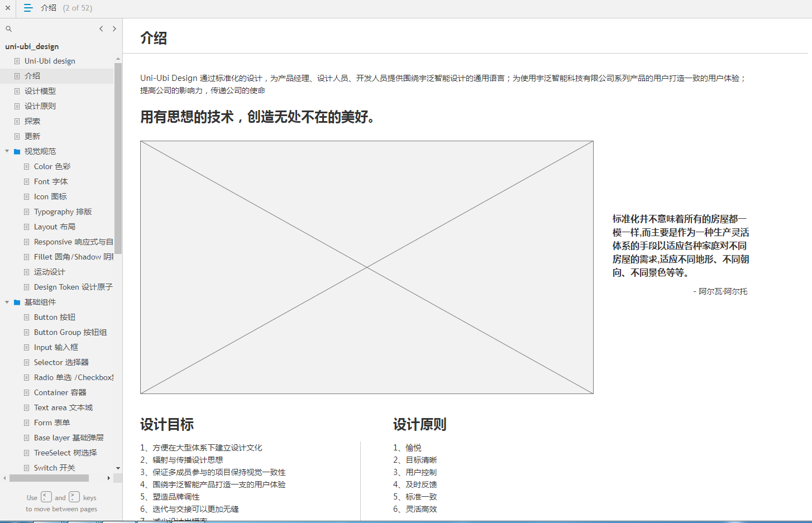The height and width of the screenshot is (523, 812).
Task: Click sitemap scroll-down arrow
Action: (118, 468)
